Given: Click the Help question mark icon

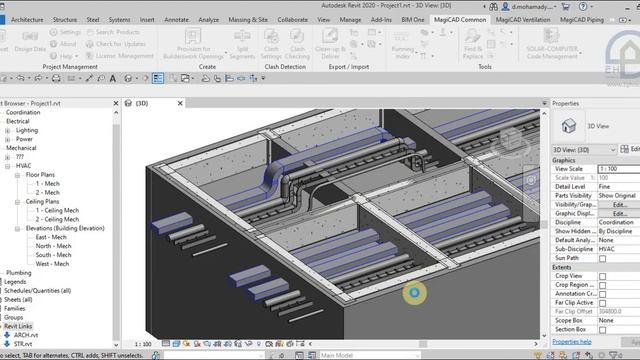Looking at the screenshot, I should 583,7.
